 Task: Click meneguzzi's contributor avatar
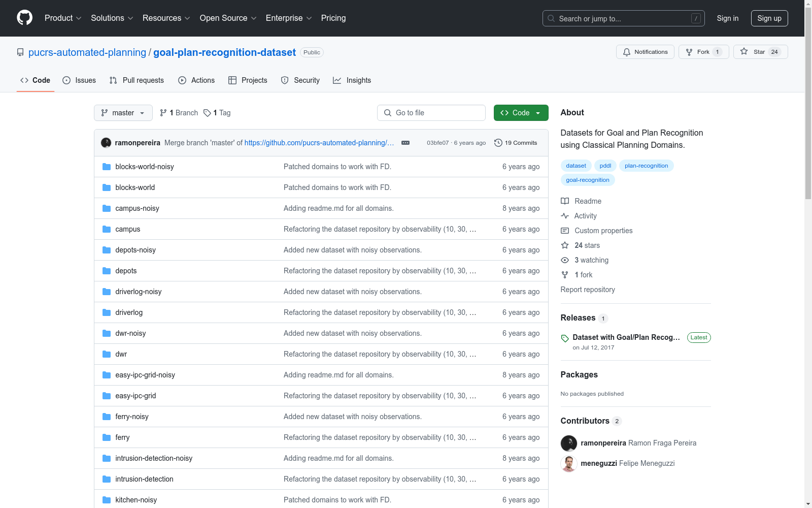pos(569,464)
